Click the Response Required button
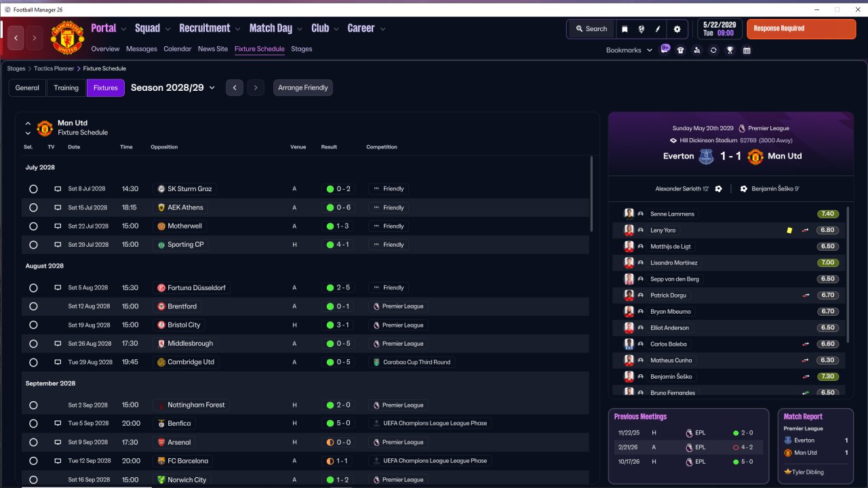 pos(801,29)
